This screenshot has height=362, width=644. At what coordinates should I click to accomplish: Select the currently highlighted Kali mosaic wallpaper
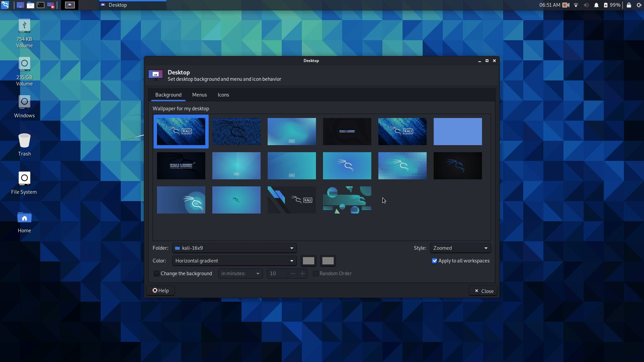pyautogui.click(x=181, y=131)
